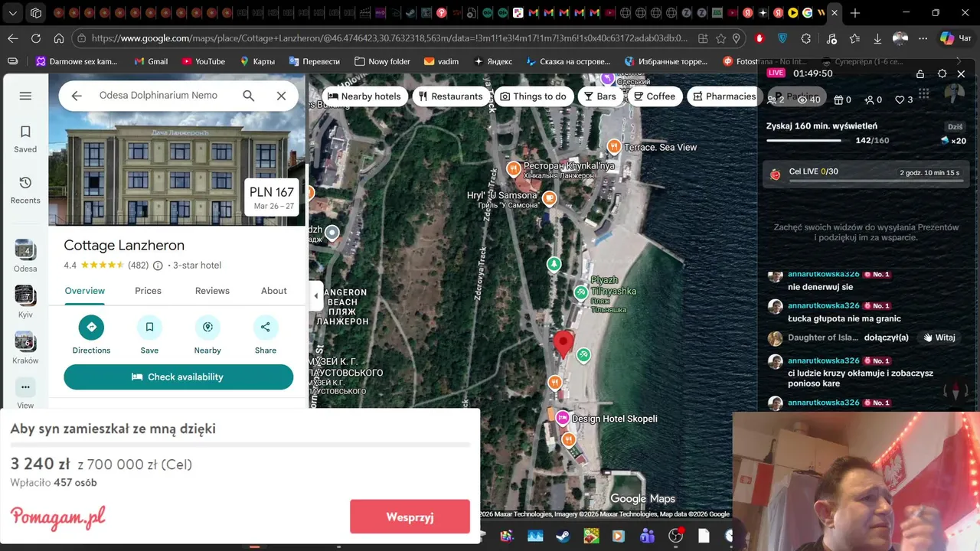This screenshot has height=551, width=980.
Task: Go back from the Odesa Dolphinarium Nemo search
Action: pyautogui.click(x=77, y=96)
